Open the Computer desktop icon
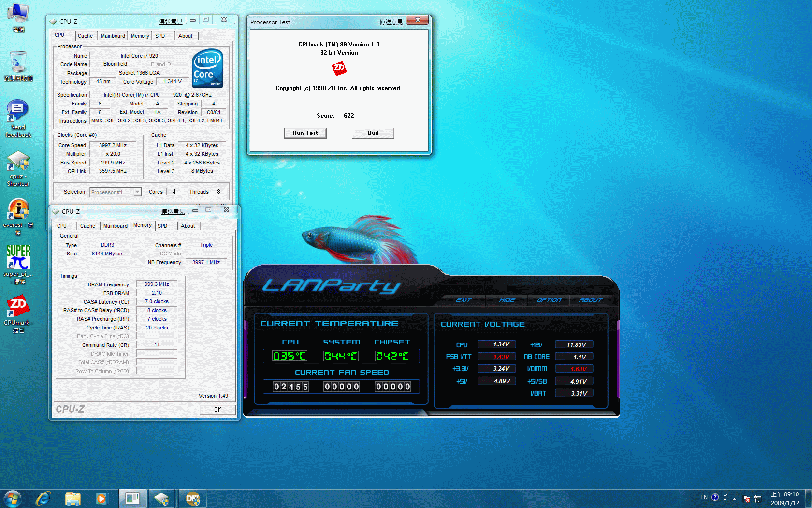Screen dimensions: 812x508 click(18, 17)
